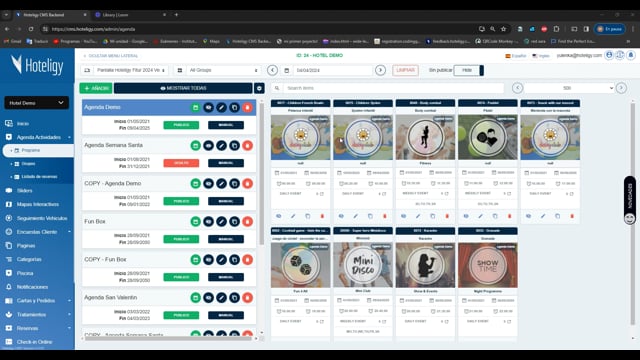The height and width of the screenshot is (360, 640).
Task: Click the Search items input field
Action: pyautogui.click(x=394, y=88)
